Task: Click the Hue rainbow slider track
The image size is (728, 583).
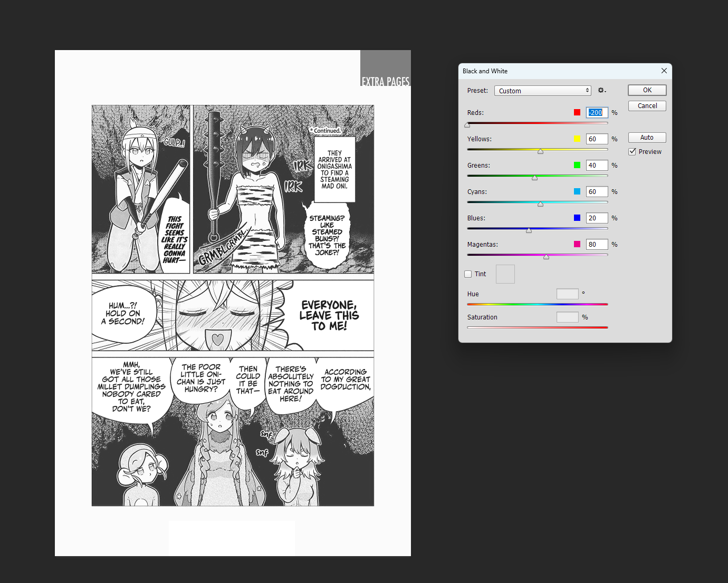Action: 538,304
